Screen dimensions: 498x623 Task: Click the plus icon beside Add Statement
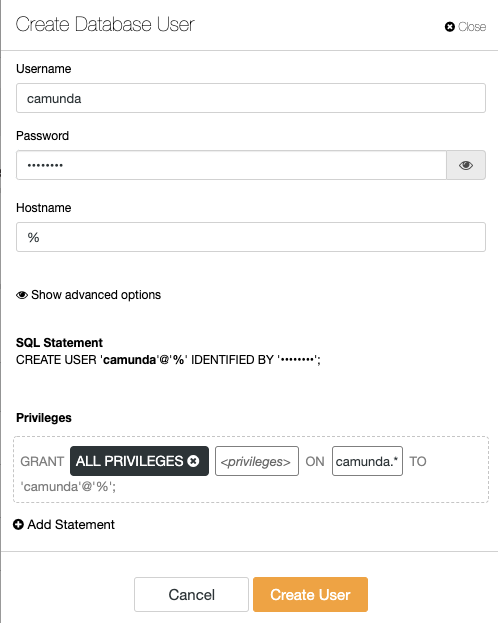click(x=18, y=524)
